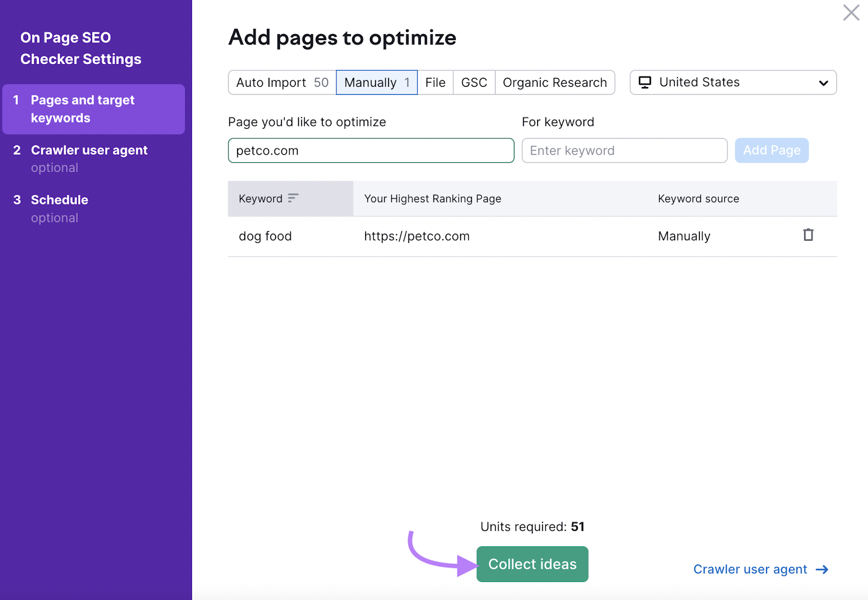Switch to the Auto Import tab

[x=280, y=82]
